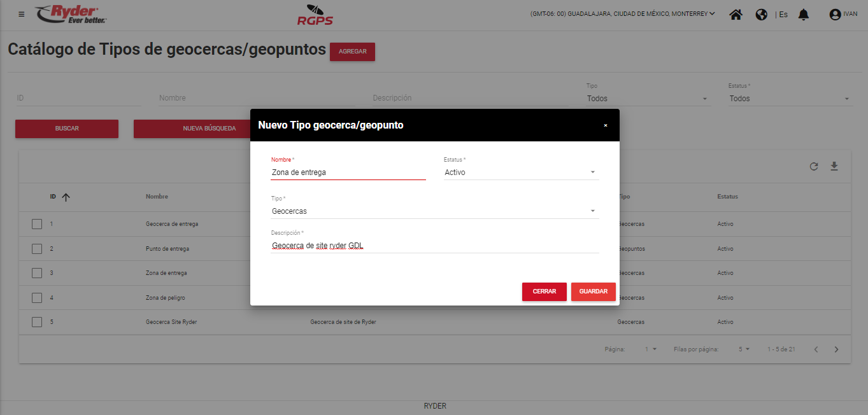Open the notifications bell

[804, 14]
